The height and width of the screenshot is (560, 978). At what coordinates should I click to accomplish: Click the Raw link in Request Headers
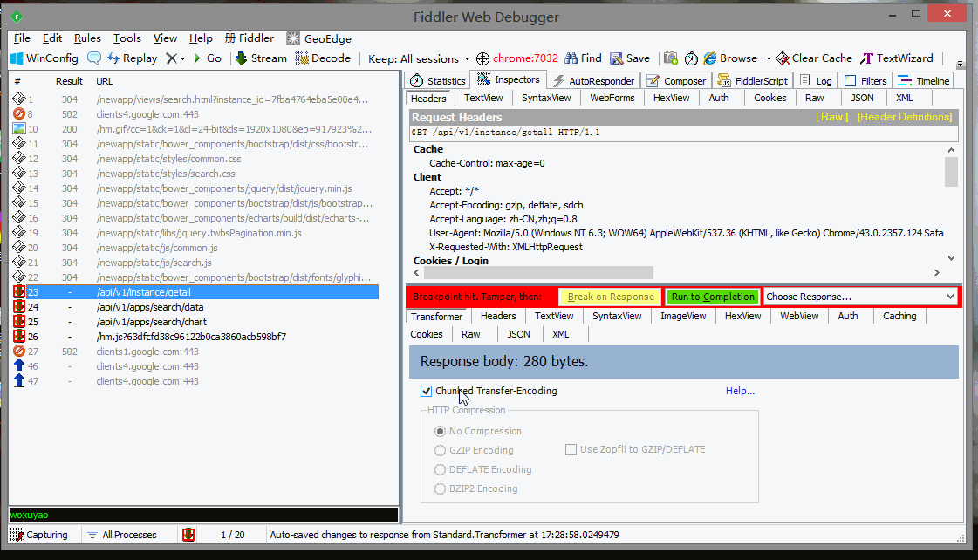tap(832, 117)
